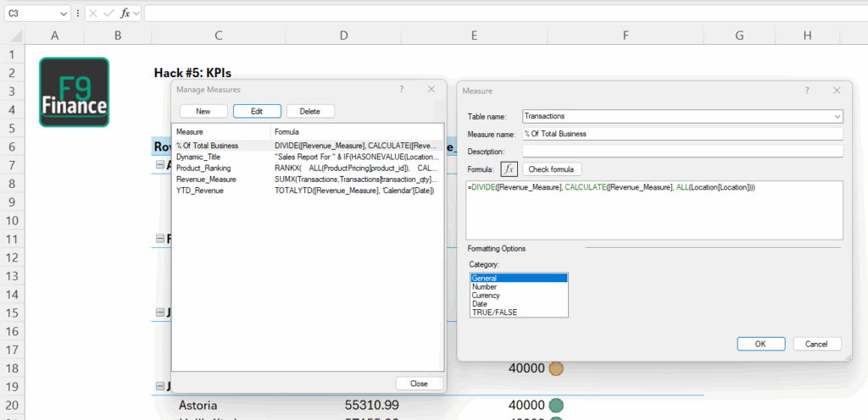Click the Astoria pivot row label
Viewport: 868px width, 420px height.
click(198, 406)
